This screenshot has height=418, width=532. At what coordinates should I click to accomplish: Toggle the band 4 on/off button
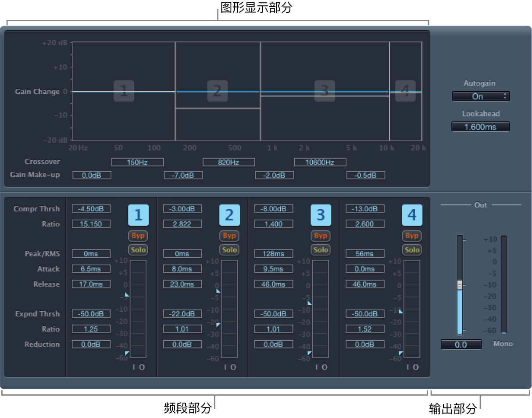pos(412,215)
